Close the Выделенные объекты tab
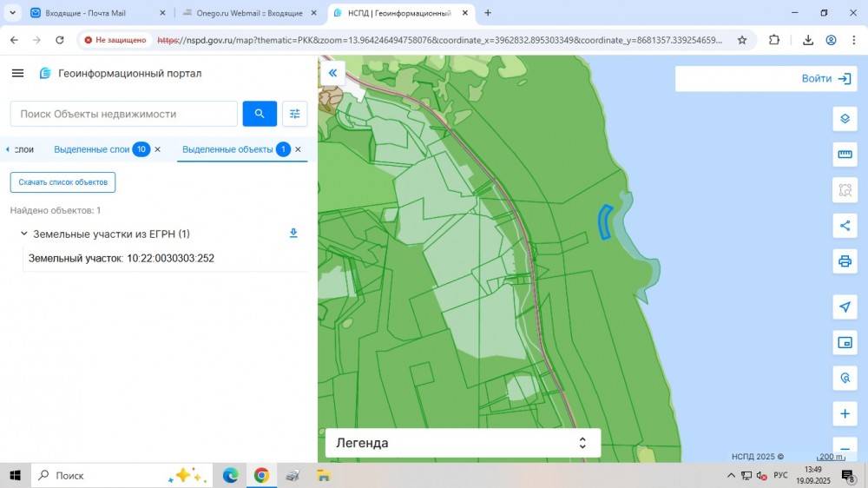 [x=298, y=149]
